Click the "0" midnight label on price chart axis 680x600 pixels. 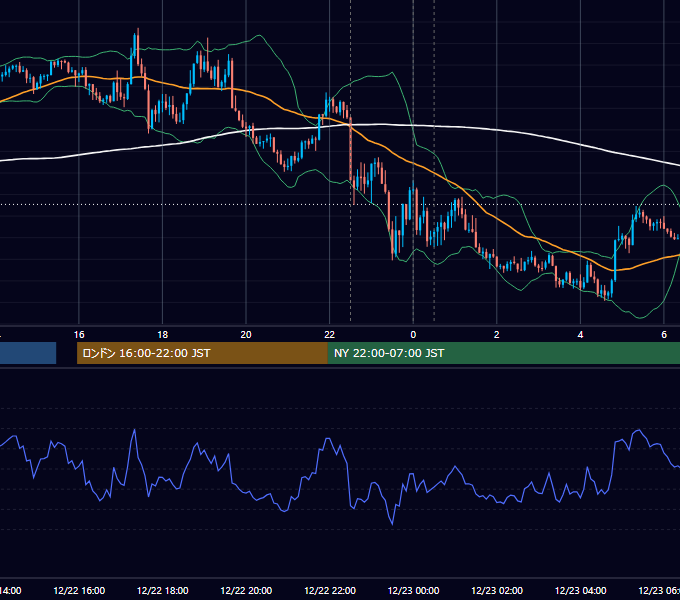click(413, 335)
